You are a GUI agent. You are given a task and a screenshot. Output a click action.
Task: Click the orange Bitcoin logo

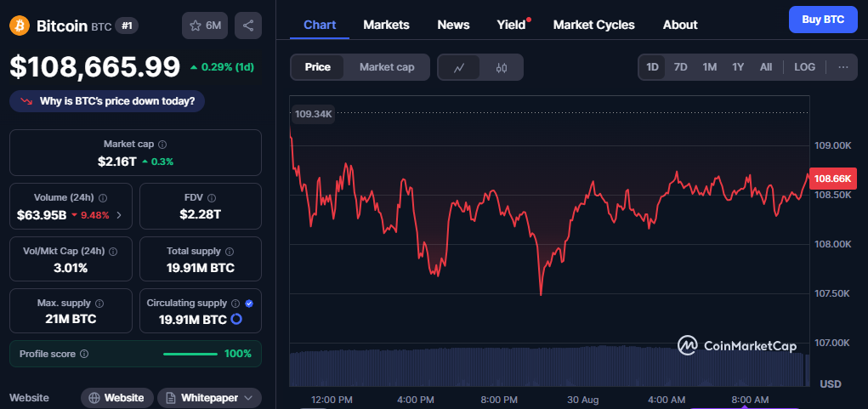(x=20, y=26)
